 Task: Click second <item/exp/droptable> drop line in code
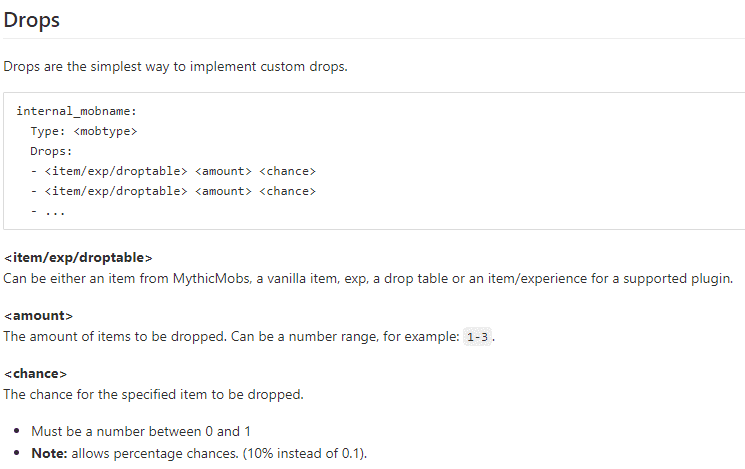(x=173, y=191)
